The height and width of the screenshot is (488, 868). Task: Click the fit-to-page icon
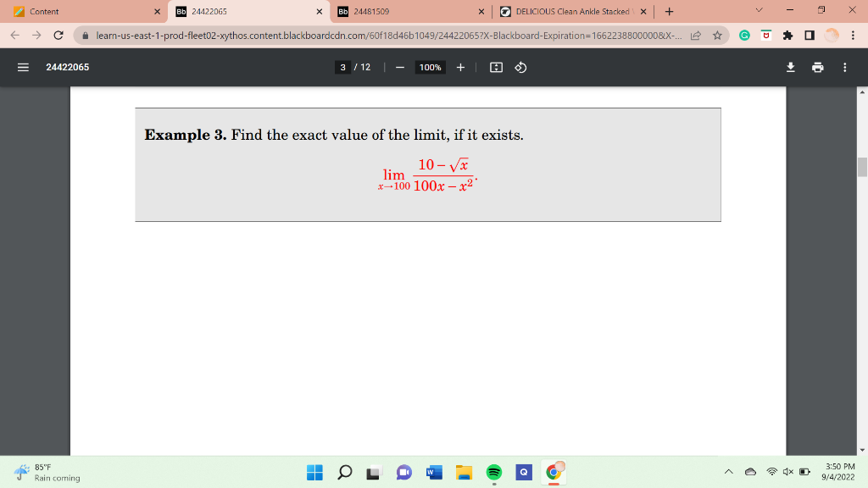(495, 66)
